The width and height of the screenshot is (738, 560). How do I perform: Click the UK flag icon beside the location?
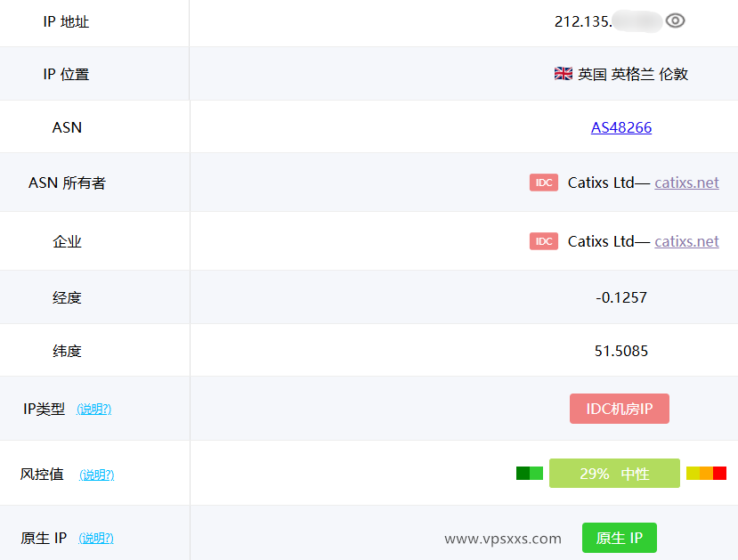563,74
